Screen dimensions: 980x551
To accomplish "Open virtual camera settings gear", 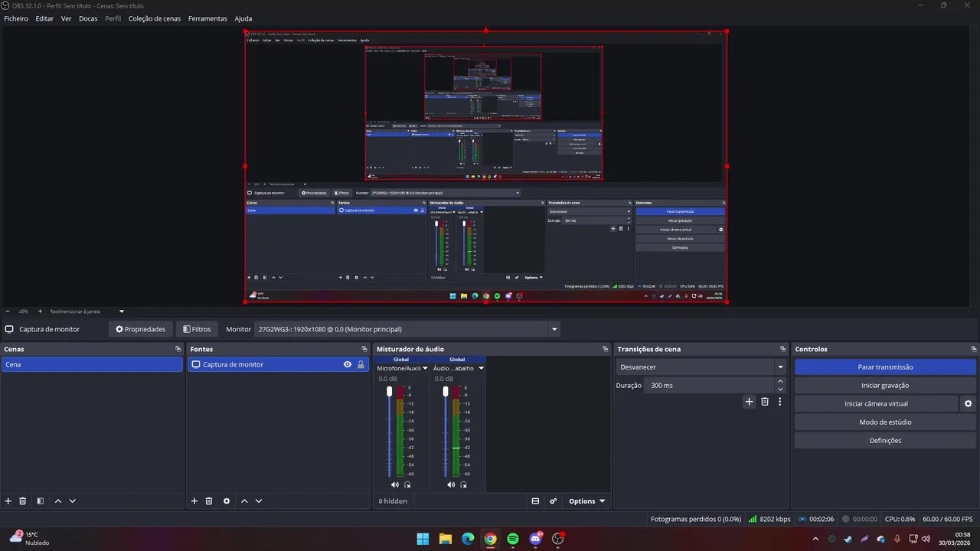I will pos(968,404).
